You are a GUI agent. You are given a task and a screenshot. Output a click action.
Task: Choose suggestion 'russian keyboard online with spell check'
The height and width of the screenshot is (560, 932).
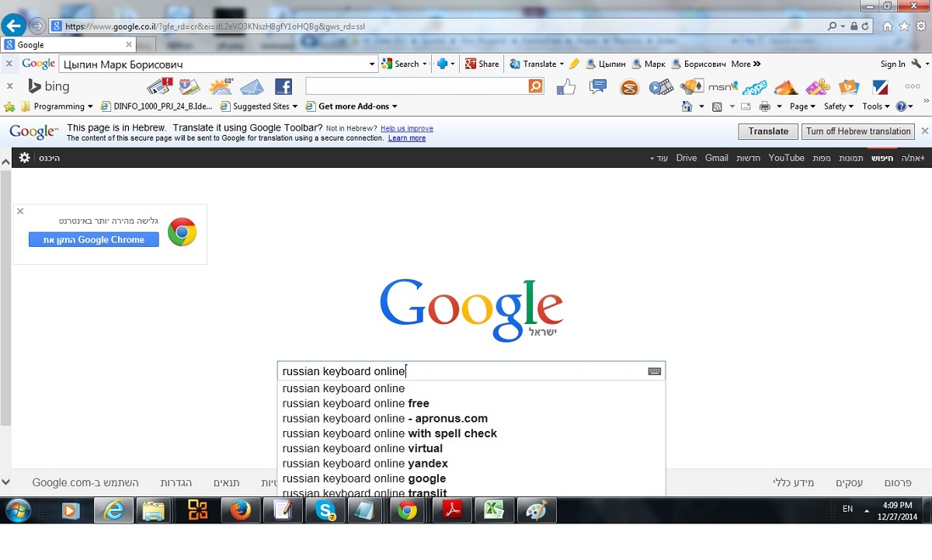click(x=471, y=433)
